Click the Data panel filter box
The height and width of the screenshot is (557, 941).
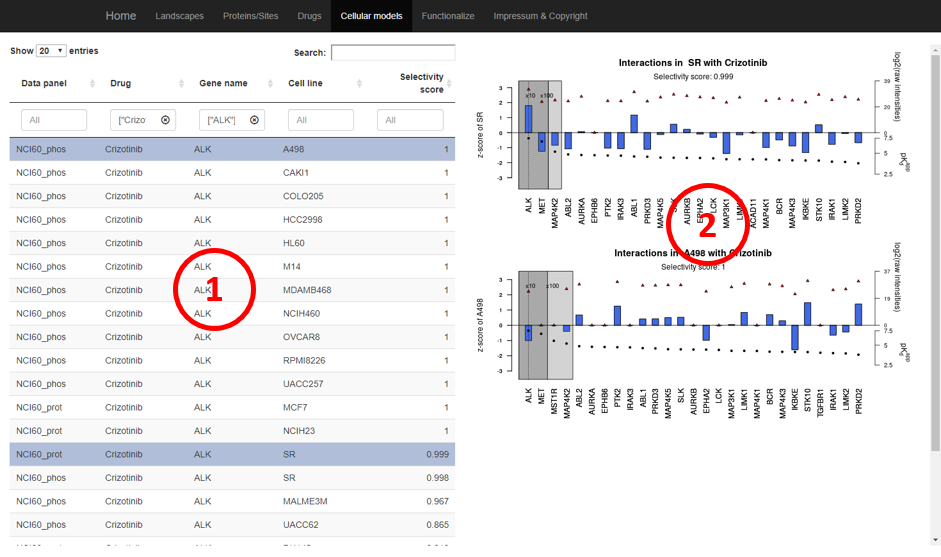click(54, 120)
